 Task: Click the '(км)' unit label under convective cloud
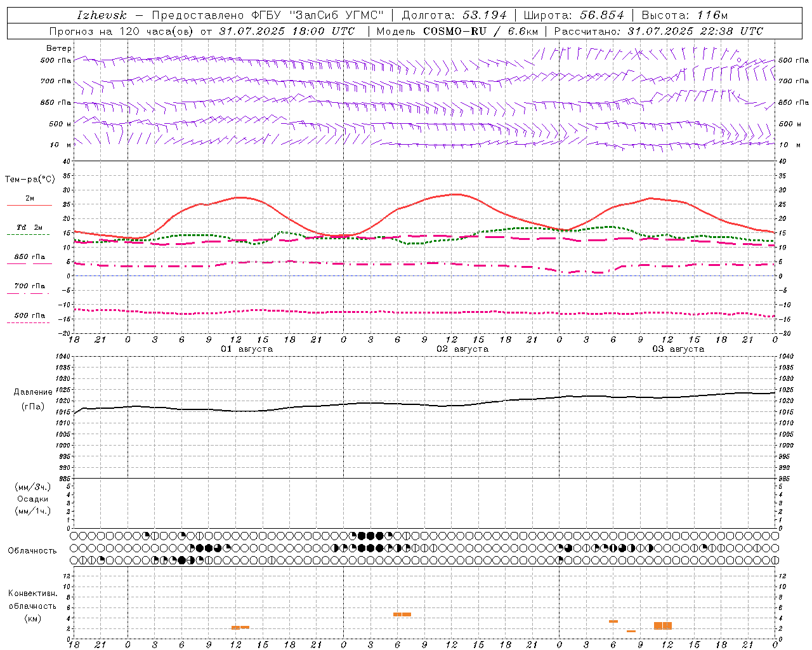[33, 618]
